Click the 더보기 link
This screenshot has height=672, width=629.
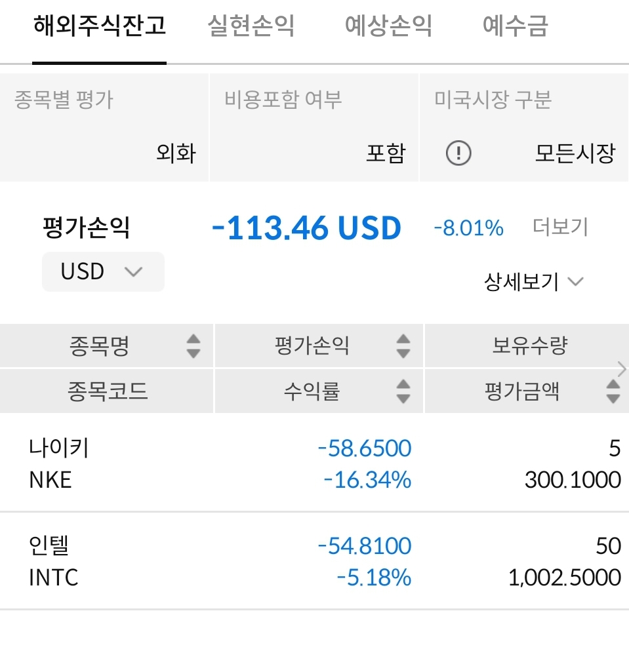[x=560, y=227]
